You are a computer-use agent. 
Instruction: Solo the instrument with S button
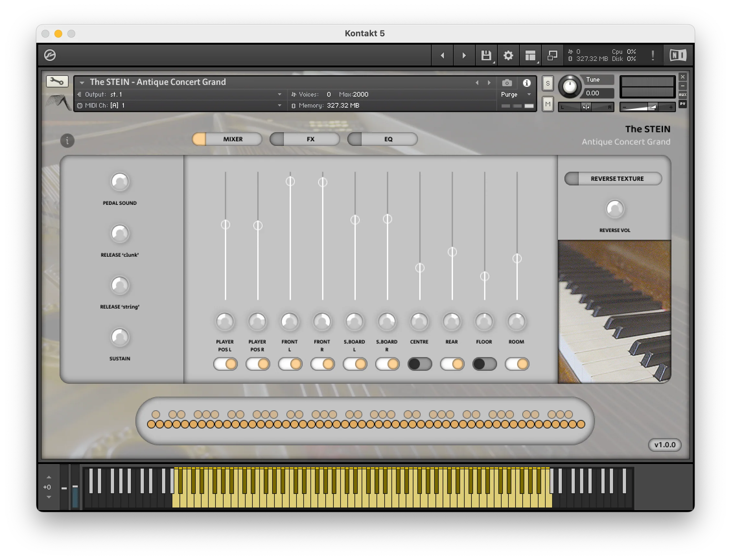point(548,83)
